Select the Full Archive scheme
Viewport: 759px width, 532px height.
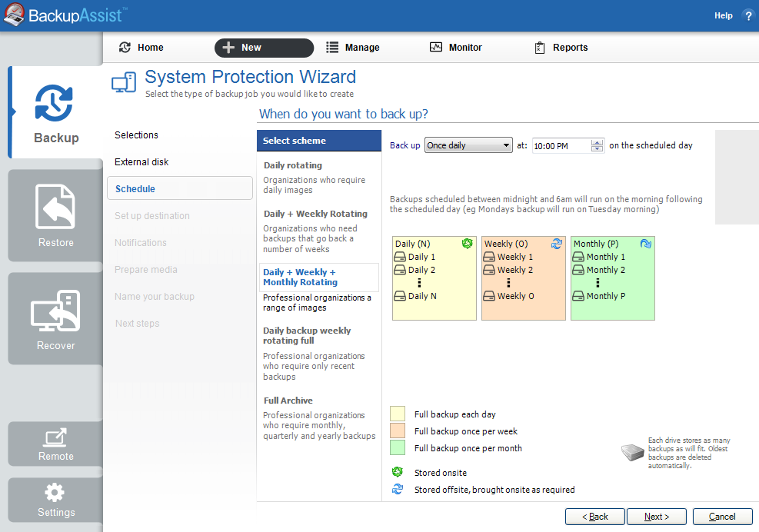click(288, 401)
